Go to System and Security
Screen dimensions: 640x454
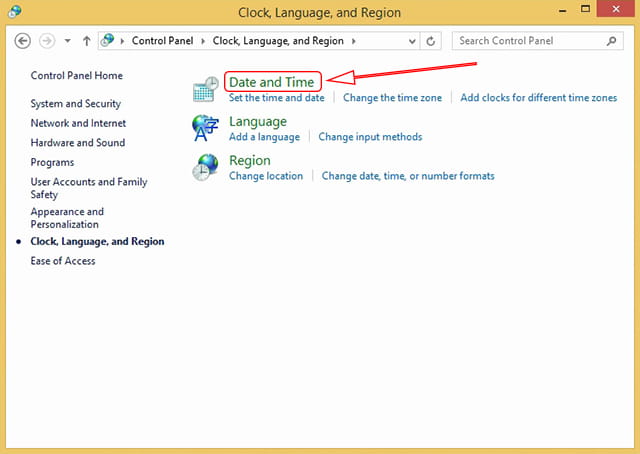click(x=76, y=104)
